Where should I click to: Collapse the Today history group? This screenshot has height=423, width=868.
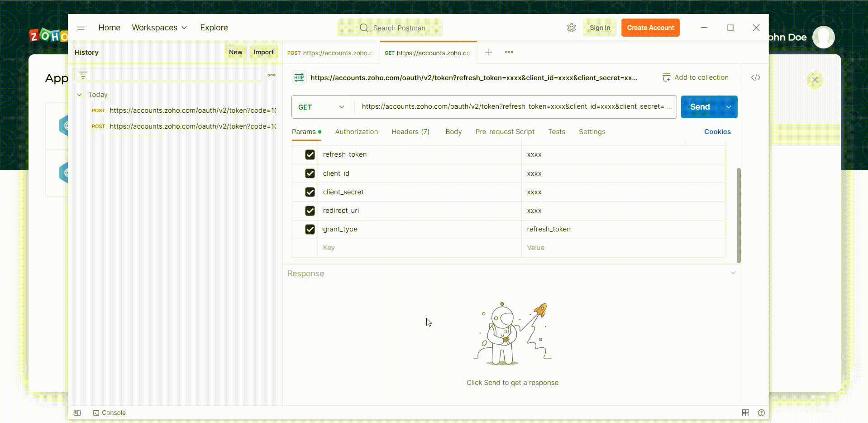pyautogui.click(x=80, y=95)
